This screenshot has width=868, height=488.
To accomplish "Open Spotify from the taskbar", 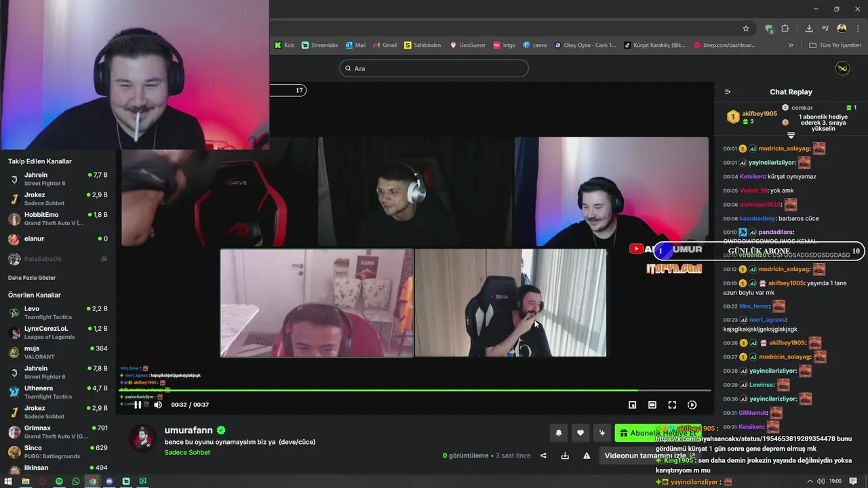I will tap(59, 481).
